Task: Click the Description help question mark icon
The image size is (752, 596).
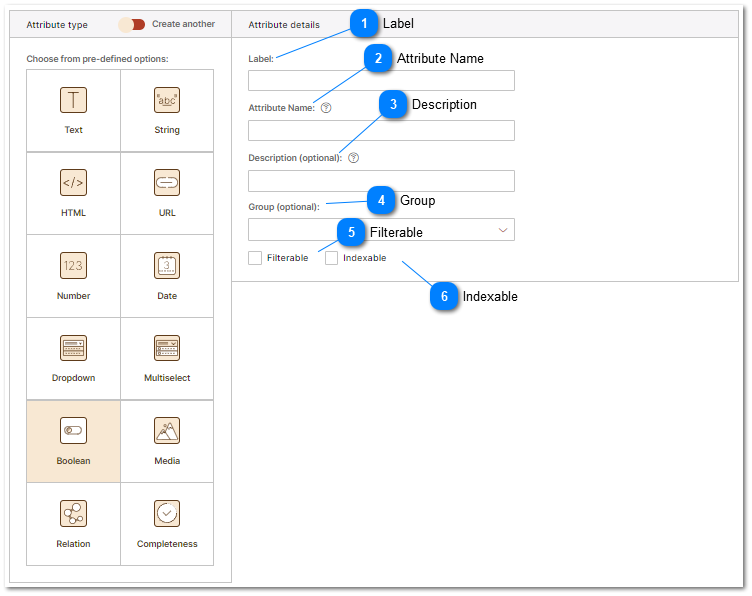Action: click(353, 158)
